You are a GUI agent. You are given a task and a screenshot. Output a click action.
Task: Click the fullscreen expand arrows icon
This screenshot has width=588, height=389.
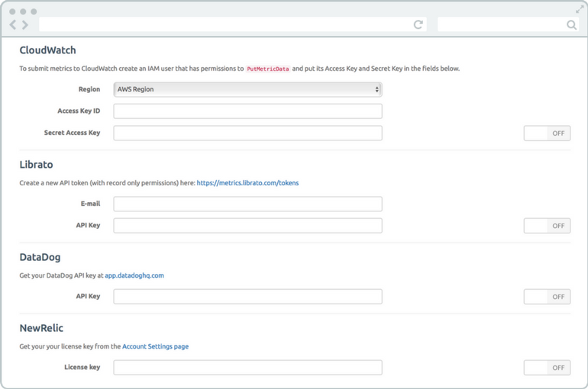[x=580, y=9]
